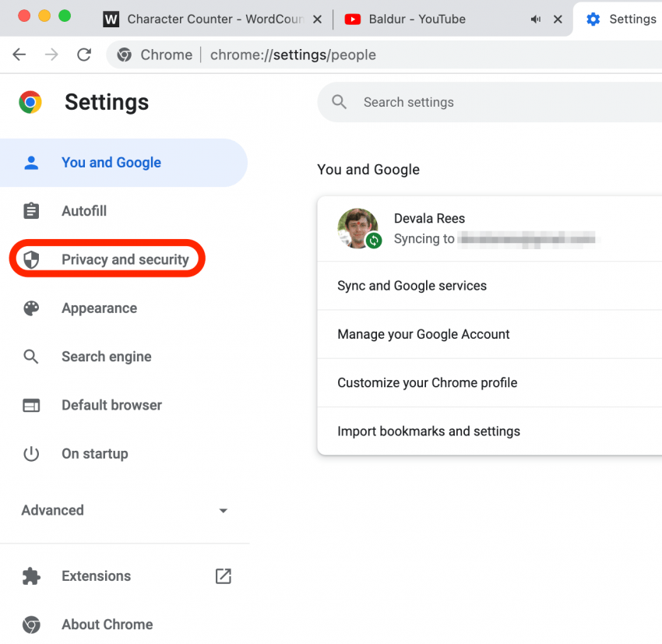Click the Search settings input field
The width and height of the screenshot is (662, 644).
490,102
